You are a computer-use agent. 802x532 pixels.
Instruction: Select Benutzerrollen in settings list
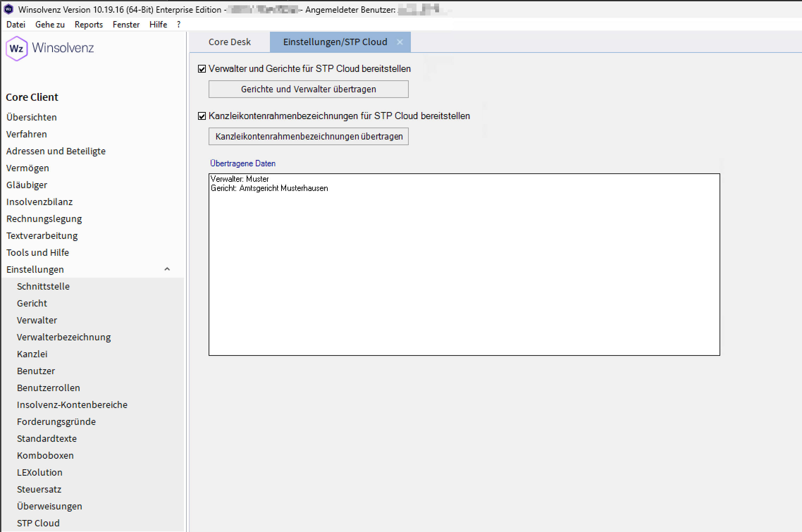(x=48, y=388)
